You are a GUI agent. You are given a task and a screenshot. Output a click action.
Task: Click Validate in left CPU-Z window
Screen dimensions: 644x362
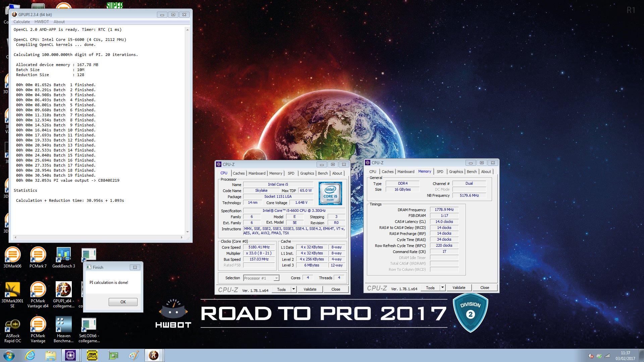pyautogui.click(x=310, y=289)
